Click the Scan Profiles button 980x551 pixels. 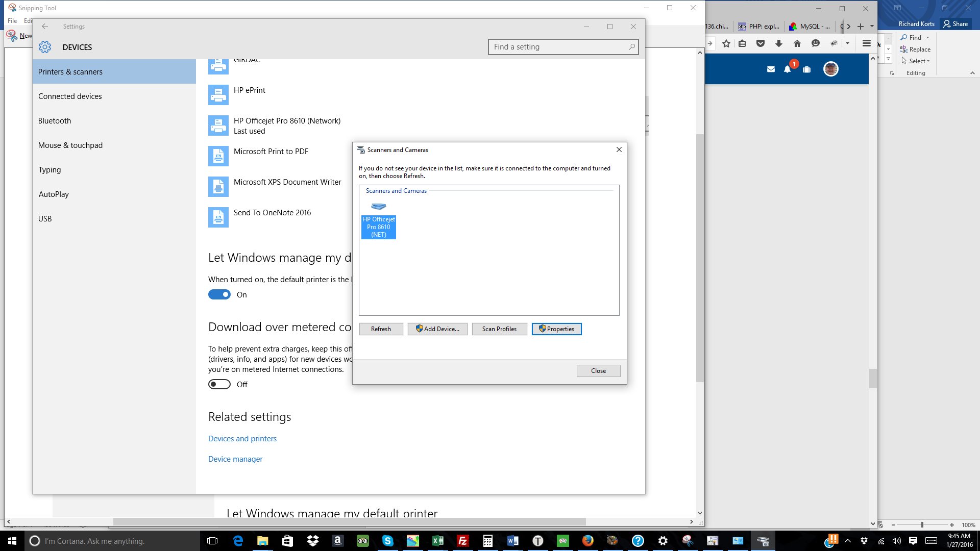click(x=499, y=329)
